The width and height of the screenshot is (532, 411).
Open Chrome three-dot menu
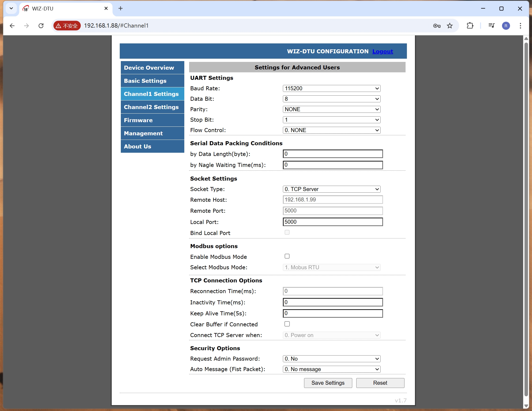(520, 26)
